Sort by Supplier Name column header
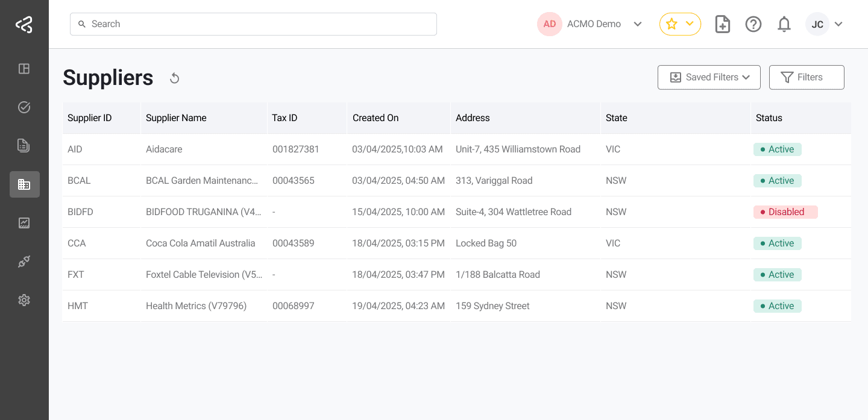The height and width of the screenshot is (420, 868). click(x=176, y=118)
